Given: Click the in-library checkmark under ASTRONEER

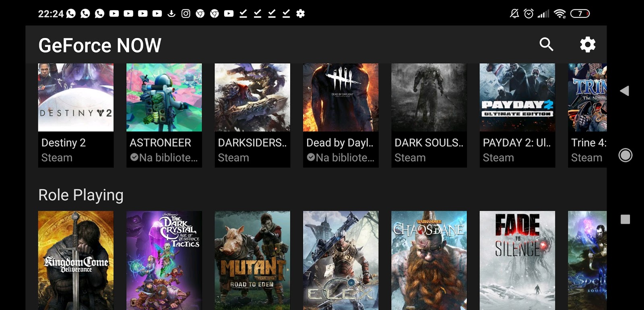Looking at the screenshot, I should point(134,157).
